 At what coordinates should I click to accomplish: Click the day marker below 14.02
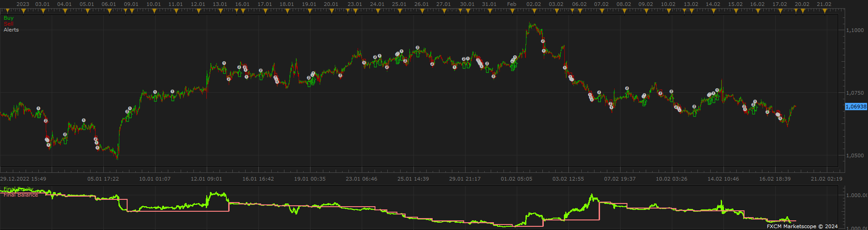coord(714,11)
